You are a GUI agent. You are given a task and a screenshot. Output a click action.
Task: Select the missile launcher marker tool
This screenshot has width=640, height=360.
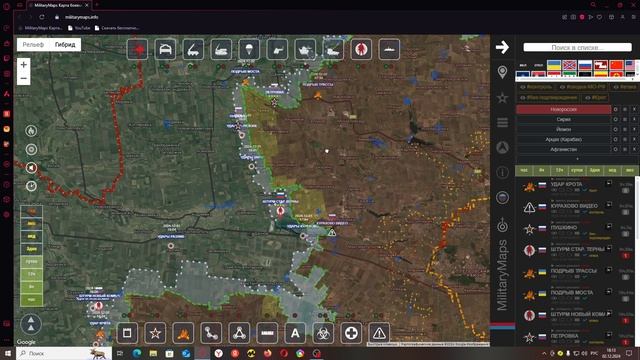coord(193,49)
